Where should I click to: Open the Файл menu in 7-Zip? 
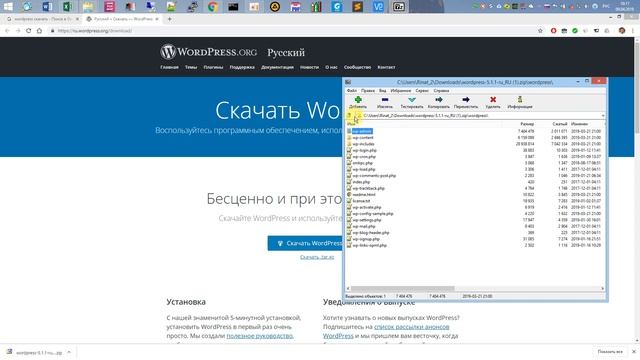pyautogui.click(x=351, y=91)
